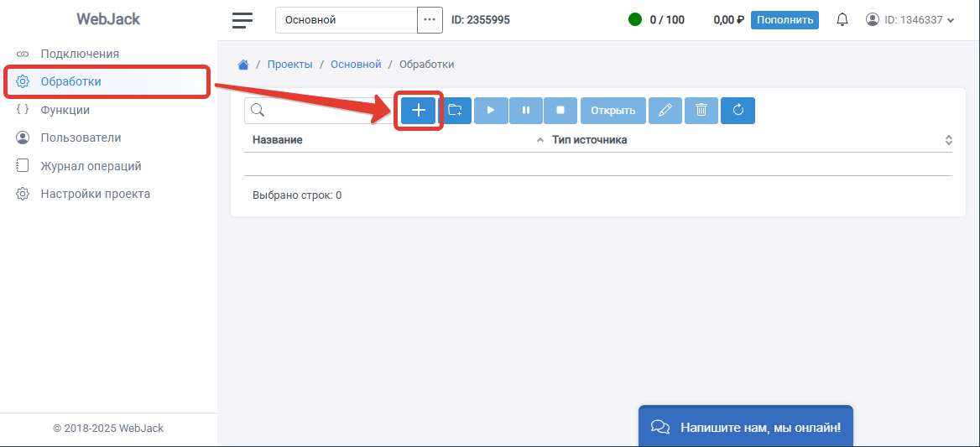The image size is (980, 447).
Task: Sort by the Тип источника column header
Action: [x=589, y=140]
